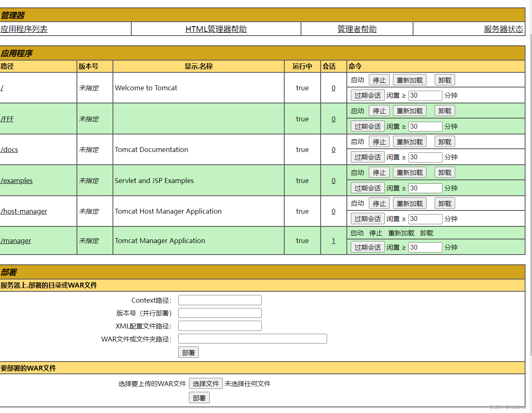Screen dimensions: 532x413
Task: Open the /examples application path link
Action: coord(16,181)
